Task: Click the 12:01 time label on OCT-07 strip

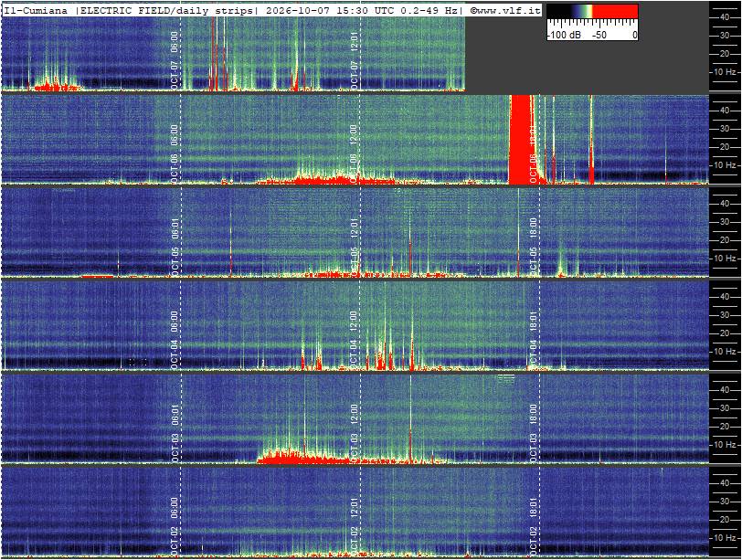Action: (354, 41)
